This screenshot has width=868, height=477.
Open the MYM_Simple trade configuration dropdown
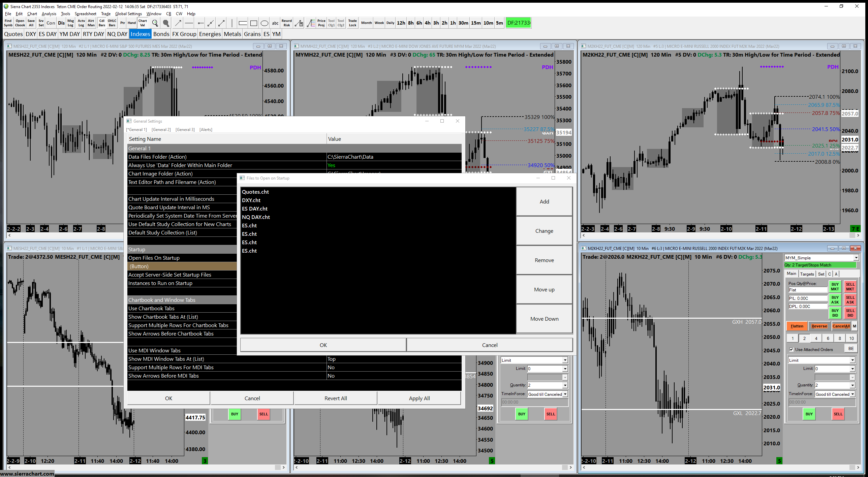pos(856,258)
